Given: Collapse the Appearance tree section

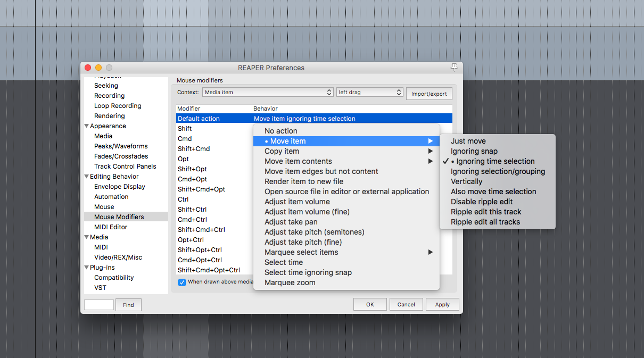Looking at the screenshot, I should pyautogui.click(x=87, y=126).
